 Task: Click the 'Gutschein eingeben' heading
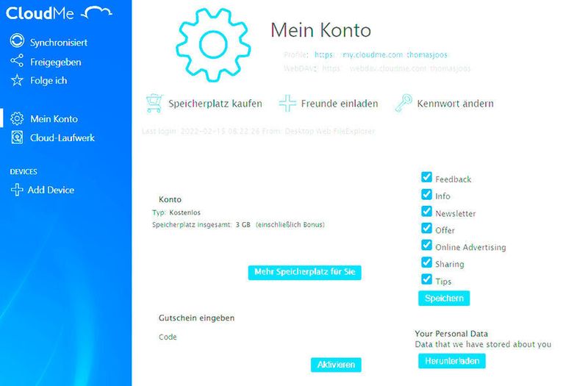196,318
